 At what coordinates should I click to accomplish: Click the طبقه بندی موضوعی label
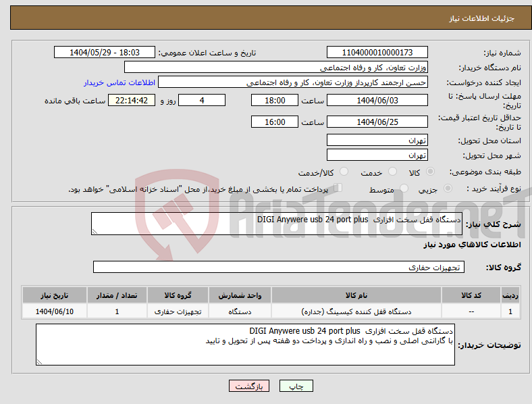pos(485,172)
